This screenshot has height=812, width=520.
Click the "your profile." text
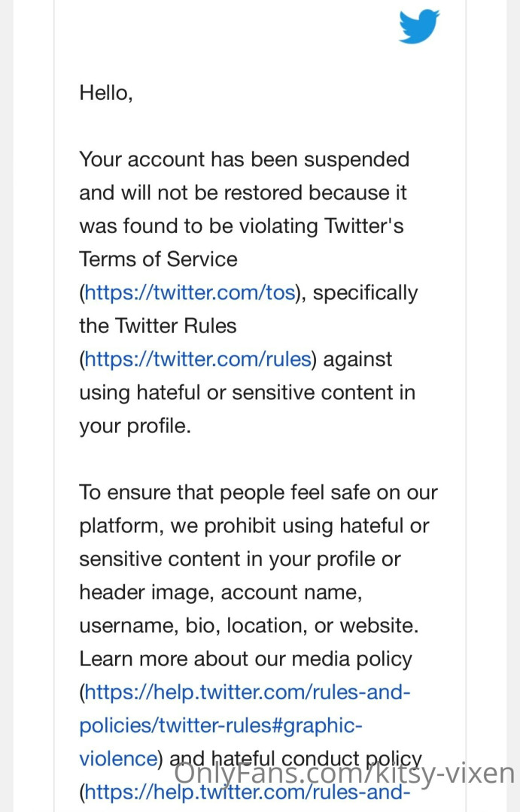point(135,426)
